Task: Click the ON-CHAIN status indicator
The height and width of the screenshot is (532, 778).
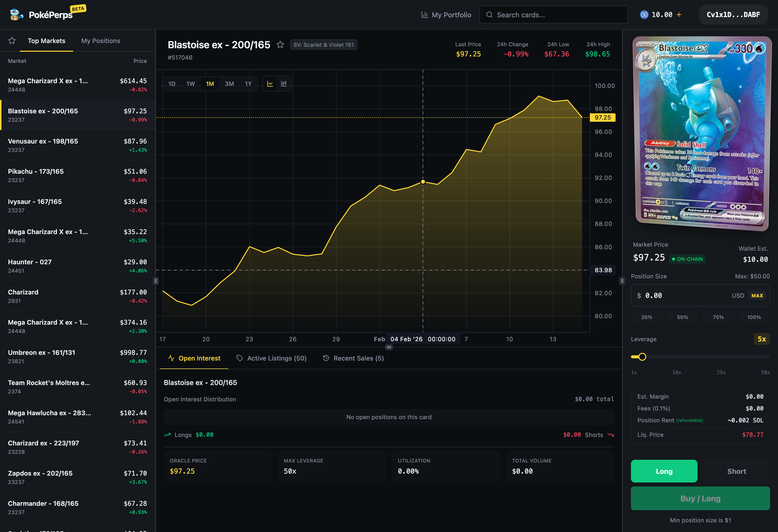Action: (687, 259)
